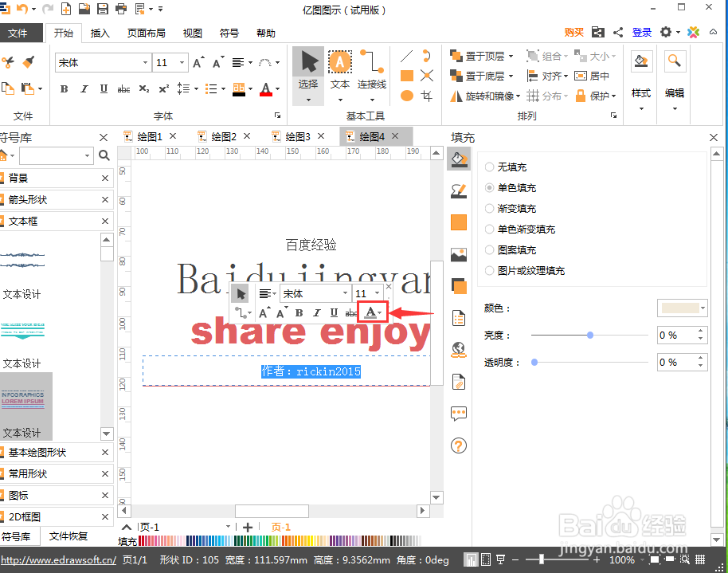Click the zoom slider in the status bar

point(555,559)
